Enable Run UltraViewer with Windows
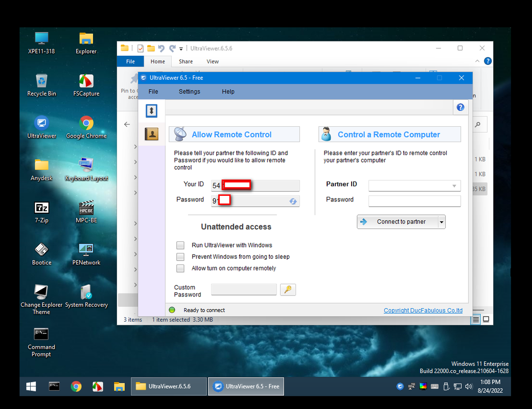This screenshot has width=532, height=409. (180, 245)
